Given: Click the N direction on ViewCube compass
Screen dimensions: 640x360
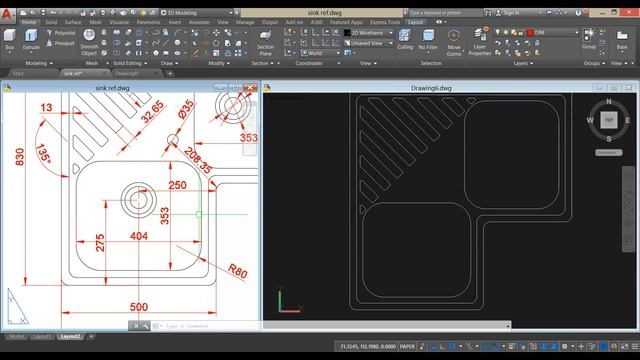Looking at the screenshot, I should [609, 101].
